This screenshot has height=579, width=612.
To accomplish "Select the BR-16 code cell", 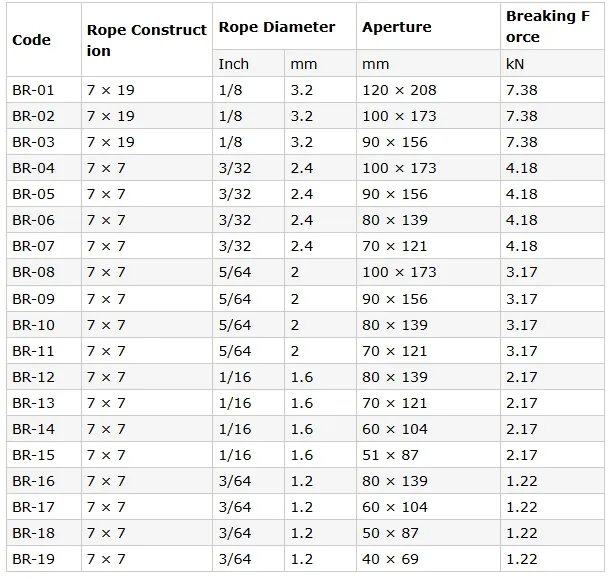I will click(x=44, y=481).
